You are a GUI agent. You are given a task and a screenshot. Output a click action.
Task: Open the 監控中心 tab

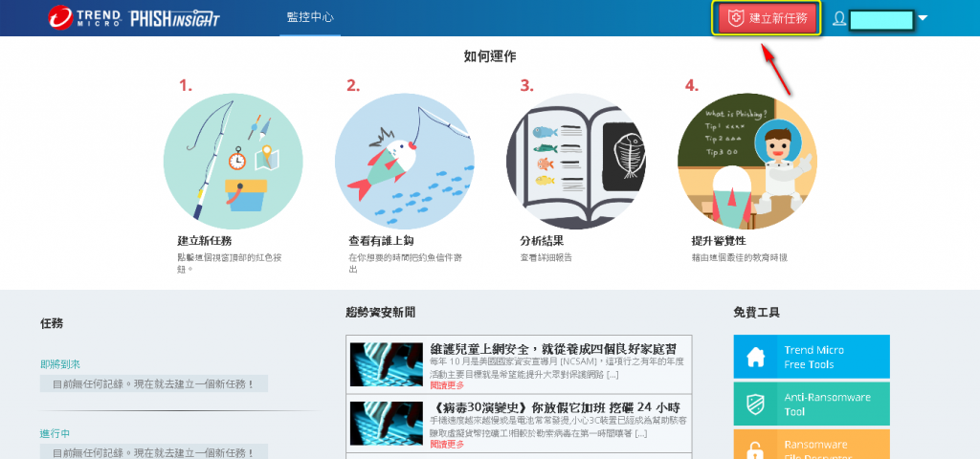(x=310, y=17)
